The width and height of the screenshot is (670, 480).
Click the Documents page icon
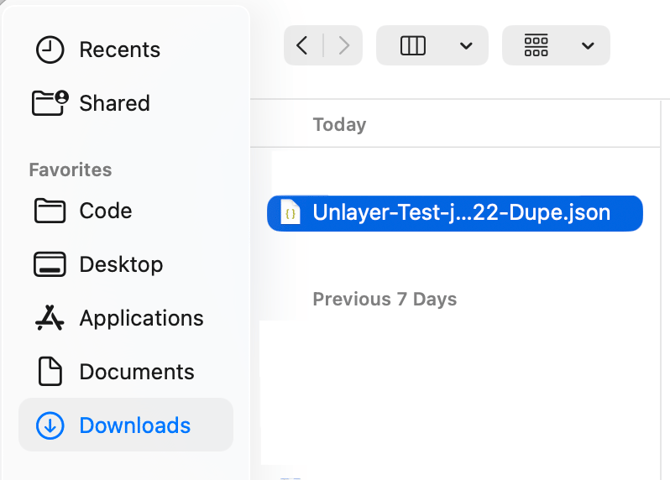(x=50, y=371)
